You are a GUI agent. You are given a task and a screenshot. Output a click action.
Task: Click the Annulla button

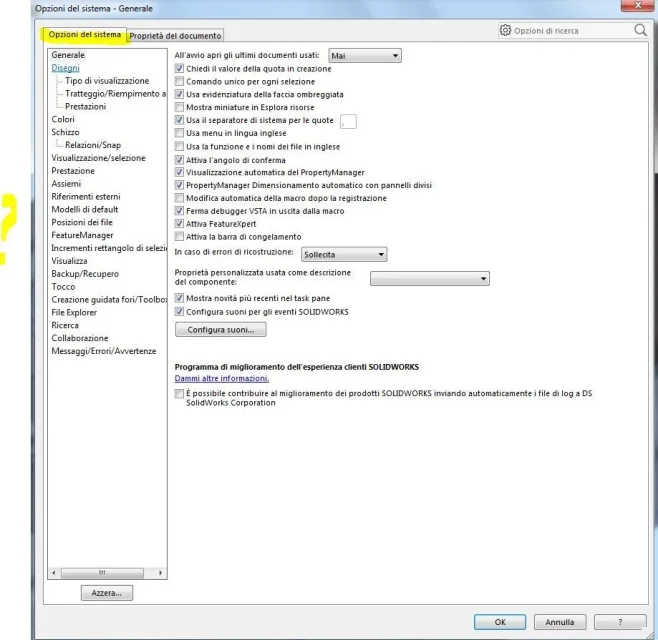(x=560, y=622)
